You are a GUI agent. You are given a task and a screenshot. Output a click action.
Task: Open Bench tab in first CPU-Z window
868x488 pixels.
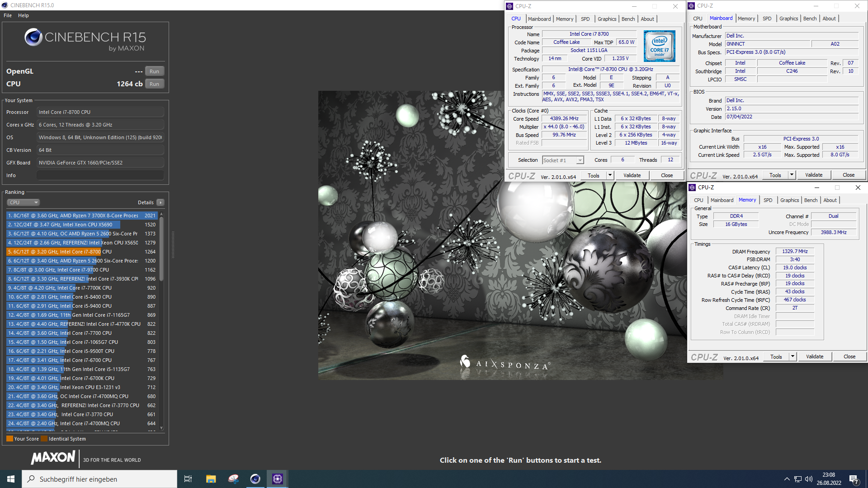pos(628,19)
